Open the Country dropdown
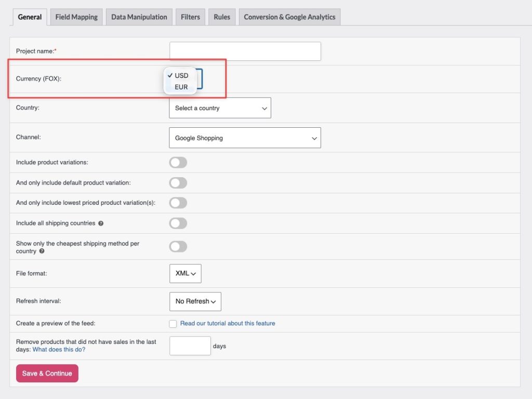The height and width of the screenshot is (399, 532). (x=220, y=108)
